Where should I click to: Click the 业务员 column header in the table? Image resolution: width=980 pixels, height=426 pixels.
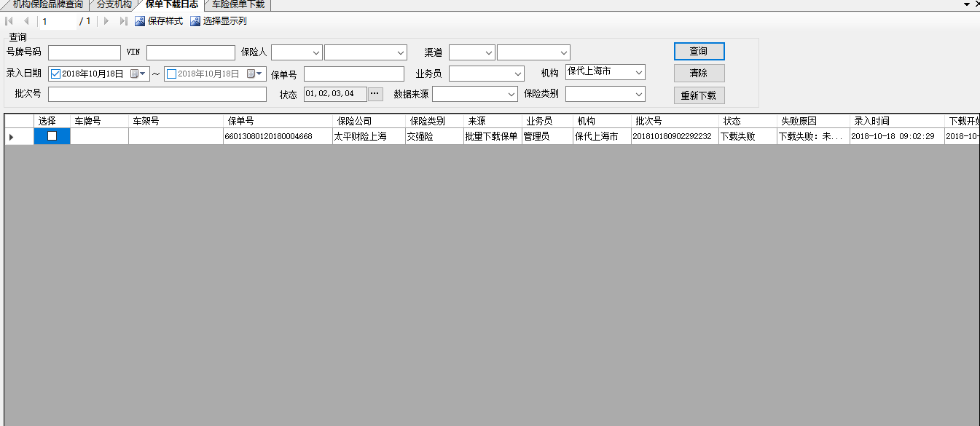[547, 121]
